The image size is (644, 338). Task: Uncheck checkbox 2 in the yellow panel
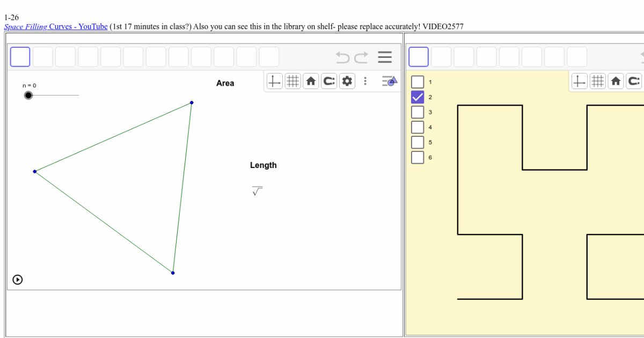pyautogui.click(x=418, y=97)
